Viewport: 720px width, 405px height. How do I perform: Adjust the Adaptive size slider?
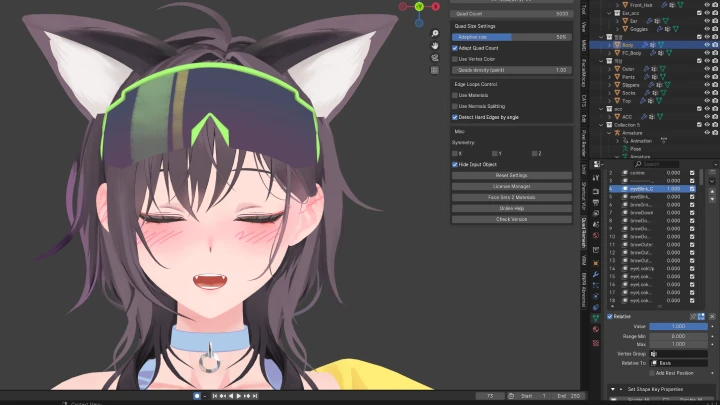(x=512, y=37)
